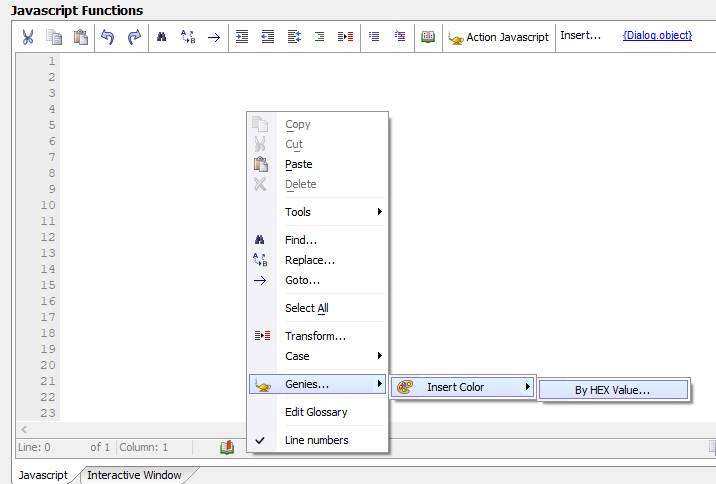716x484 pixels.
Task: Click the Copy toolbar icon
Action: [x=54, y=37]
